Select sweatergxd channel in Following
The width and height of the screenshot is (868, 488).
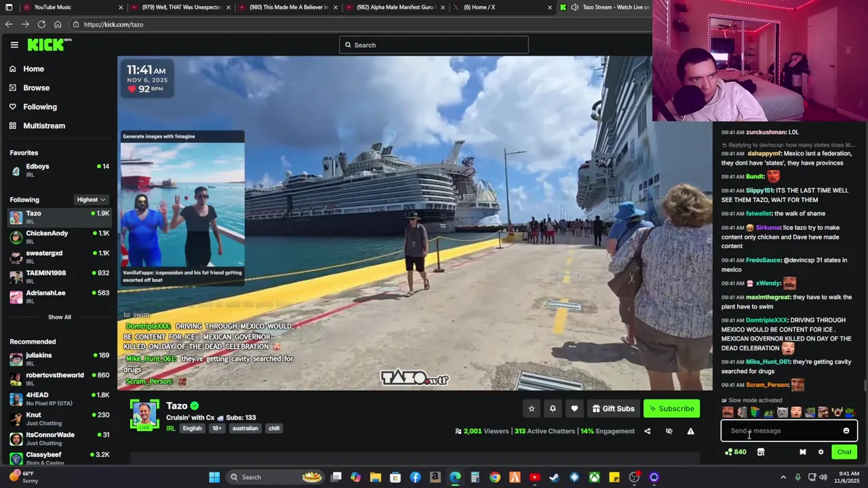pyautogui.click(x=59, y=256)
